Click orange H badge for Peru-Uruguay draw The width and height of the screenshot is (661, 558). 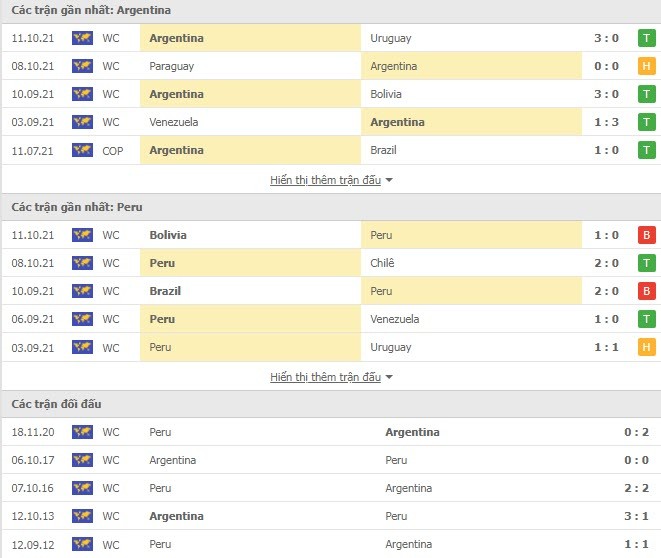(x=647, y=347)
